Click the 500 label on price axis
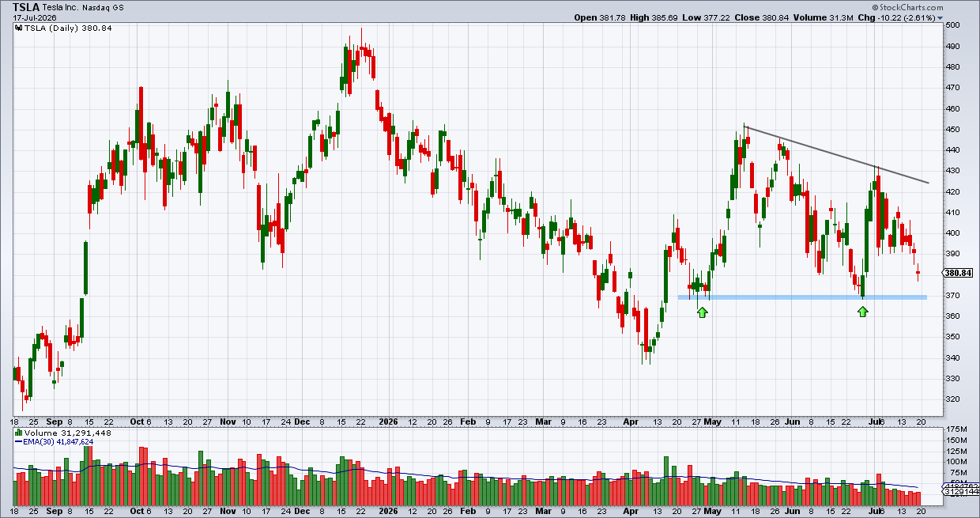Image resolution: width=980 pixels, height=518 pixels. 952,25
